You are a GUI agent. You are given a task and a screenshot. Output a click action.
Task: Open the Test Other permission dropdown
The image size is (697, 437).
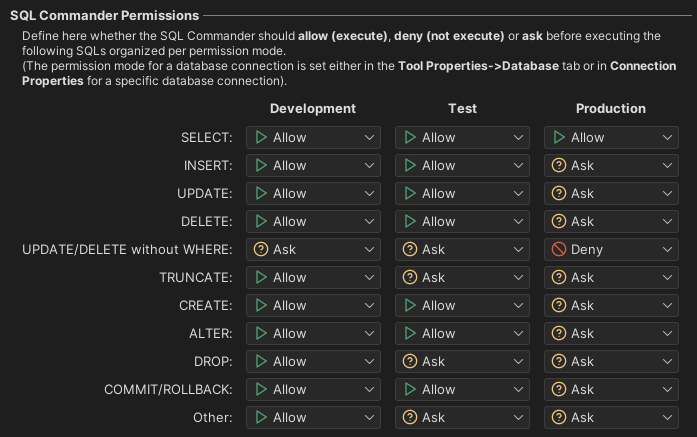pyautogui.click(x=462, y=417)
